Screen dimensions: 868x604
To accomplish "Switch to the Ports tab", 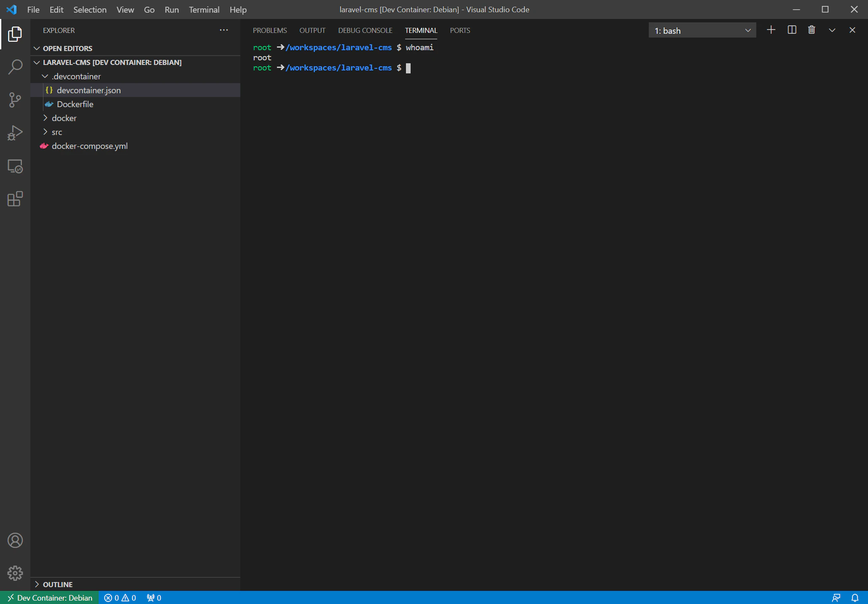I will [460, 30].
